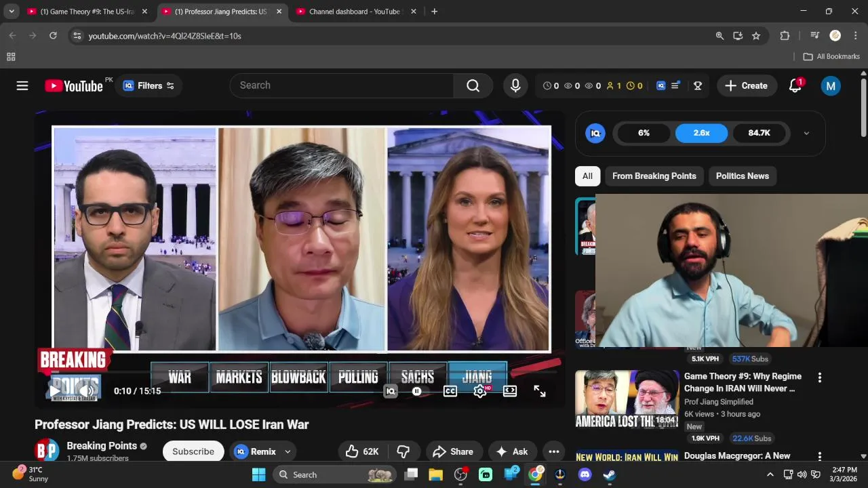868x488 pixels.
Task: Switch to Channel dashboard browser tab
Action: pos(356,12)
